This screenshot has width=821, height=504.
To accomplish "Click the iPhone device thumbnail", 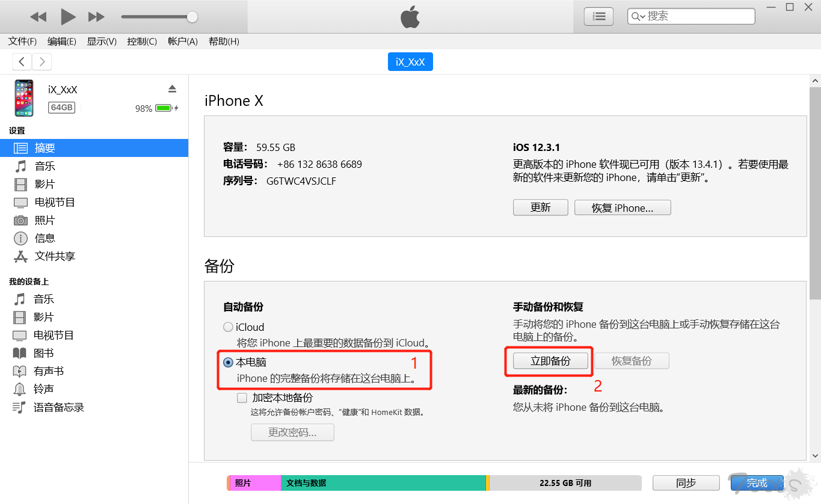I will pos(24,98).
